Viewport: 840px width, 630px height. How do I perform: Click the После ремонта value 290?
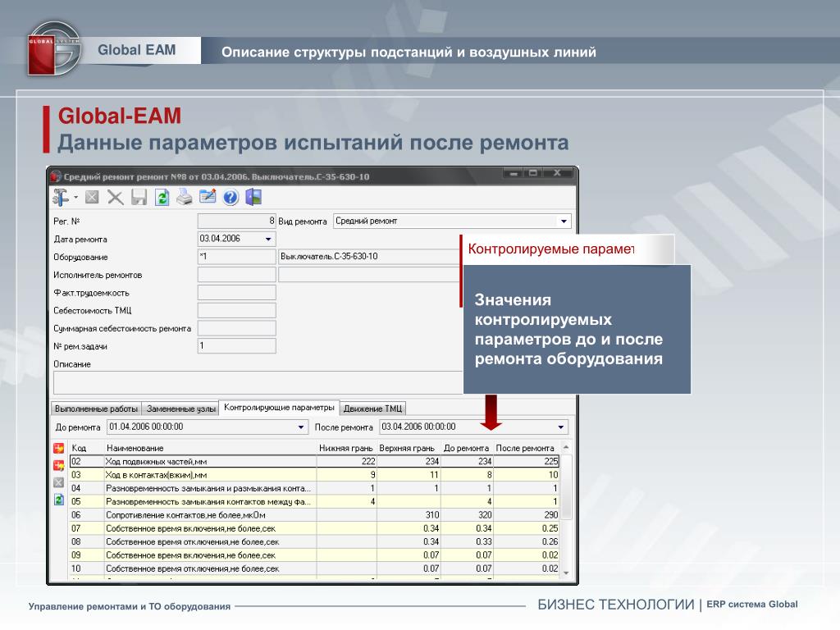(526, 515)
